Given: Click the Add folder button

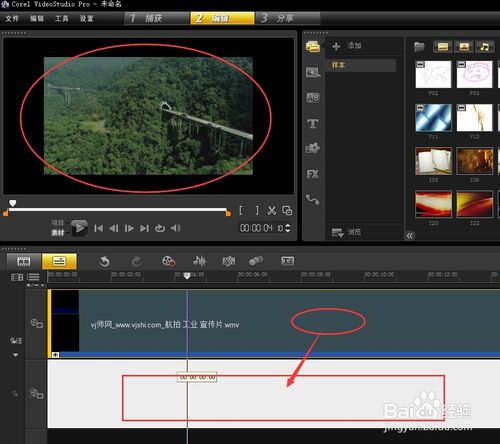Looking at the screenshot, I should point(347,46).
